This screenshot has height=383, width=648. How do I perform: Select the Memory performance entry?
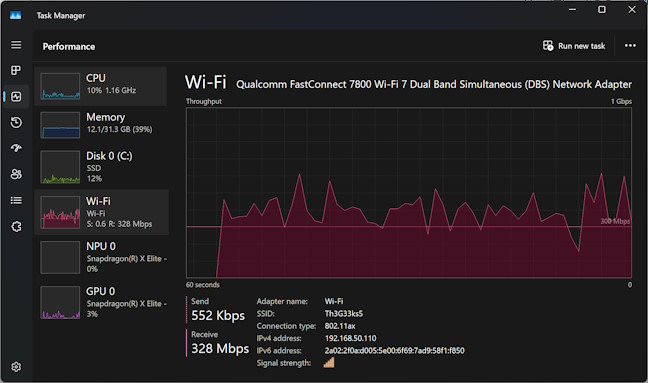(x=101, y=125)
